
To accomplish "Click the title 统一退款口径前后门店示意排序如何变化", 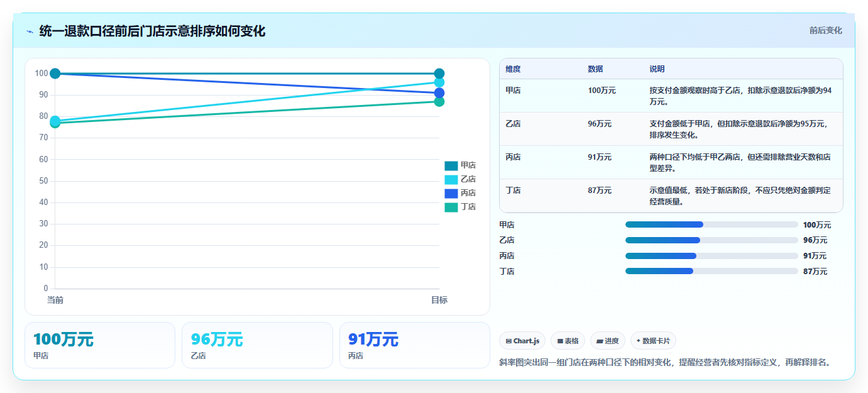I will coord(152,31).
